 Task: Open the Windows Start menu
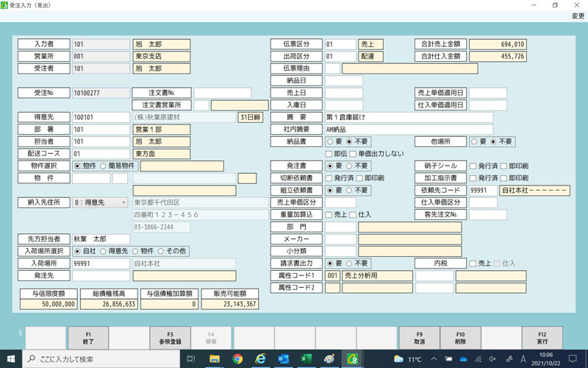(11, 359)
